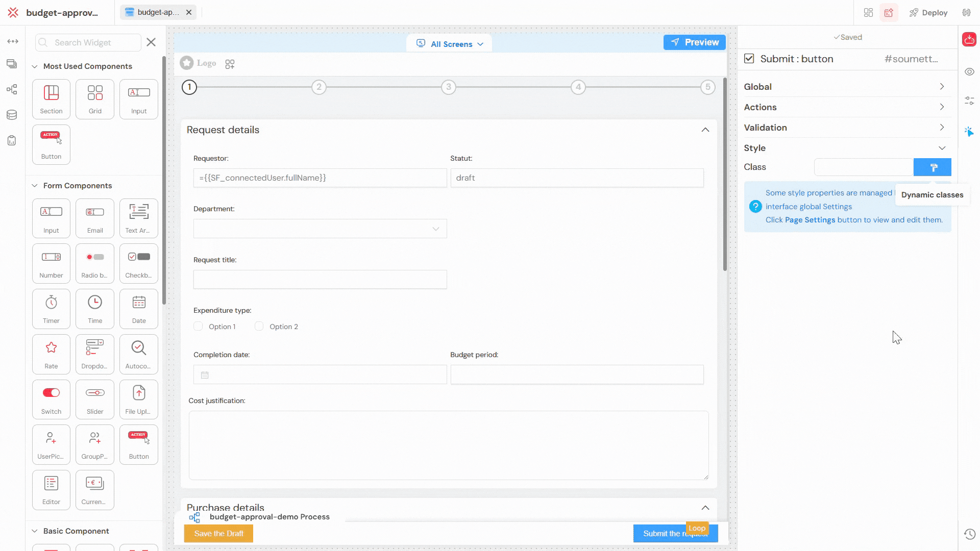Select the Switch form component
This screenshot has height=551, width=980.
(51, 399)
